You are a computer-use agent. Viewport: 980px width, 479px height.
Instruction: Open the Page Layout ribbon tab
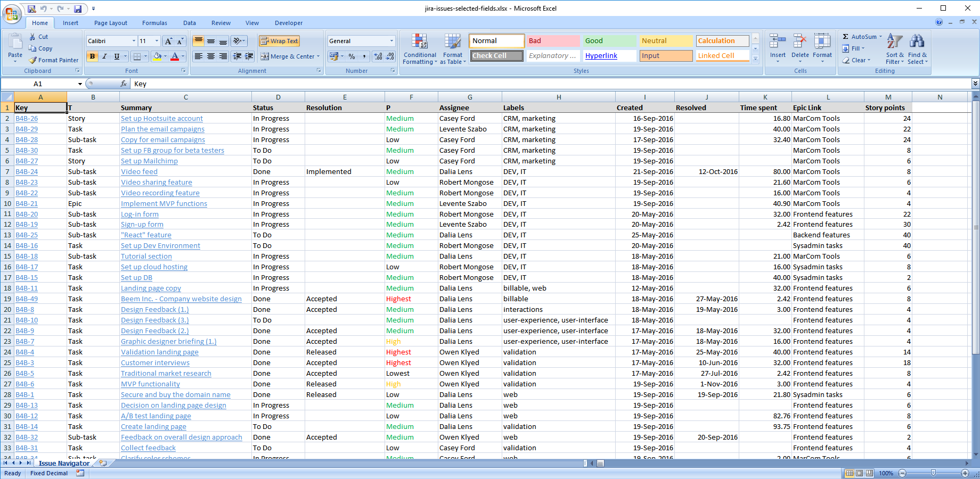111,23
